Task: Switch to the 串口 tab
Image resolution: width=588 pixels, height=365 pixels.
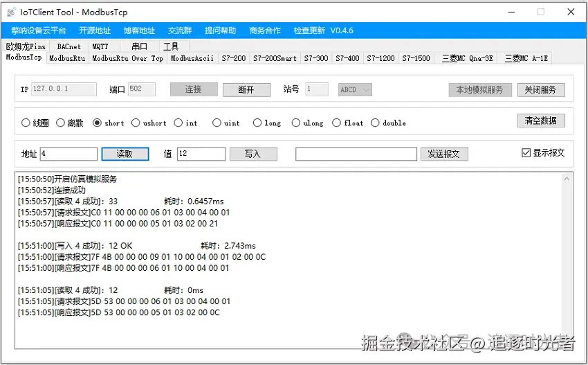Action: pos(140,46)
